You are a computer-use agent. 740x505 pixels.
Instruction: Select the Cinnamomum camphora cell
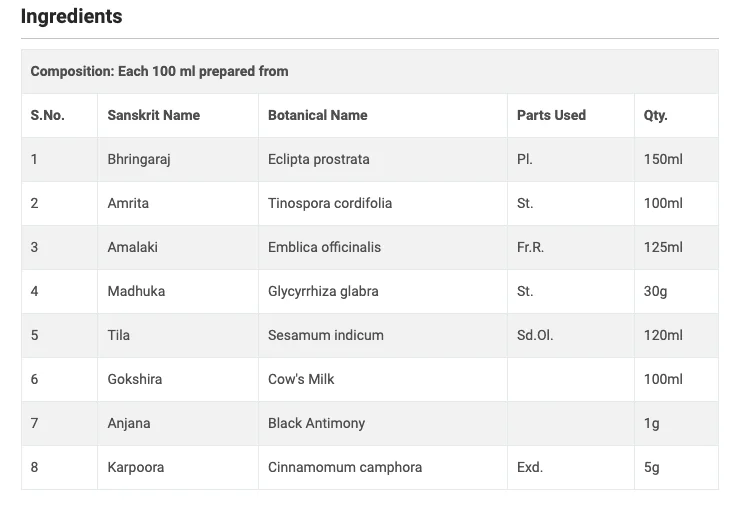pyautogui.click(x=345, y=467)
